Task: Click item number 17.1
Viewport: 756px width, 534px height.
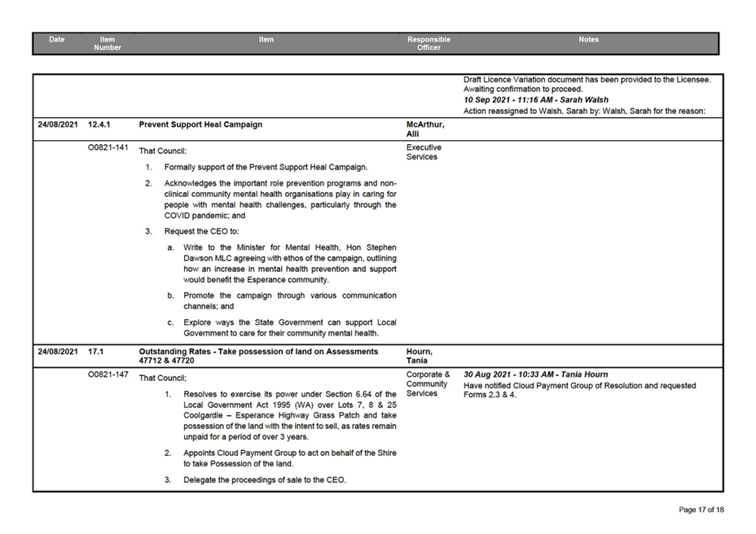Action: coord(96,351)
